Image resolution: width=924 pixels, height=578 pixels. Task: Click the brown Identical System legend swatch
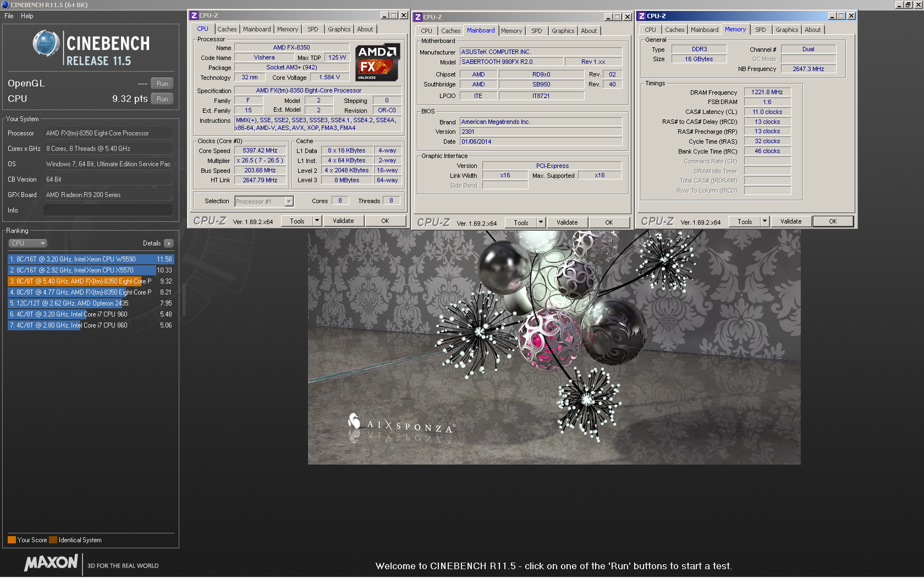53,540
